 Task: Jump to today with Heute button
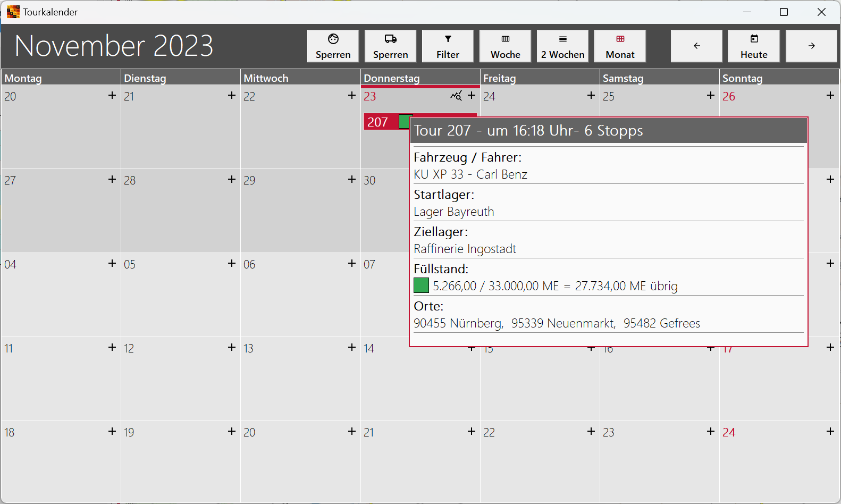click(x=754, y=46)
